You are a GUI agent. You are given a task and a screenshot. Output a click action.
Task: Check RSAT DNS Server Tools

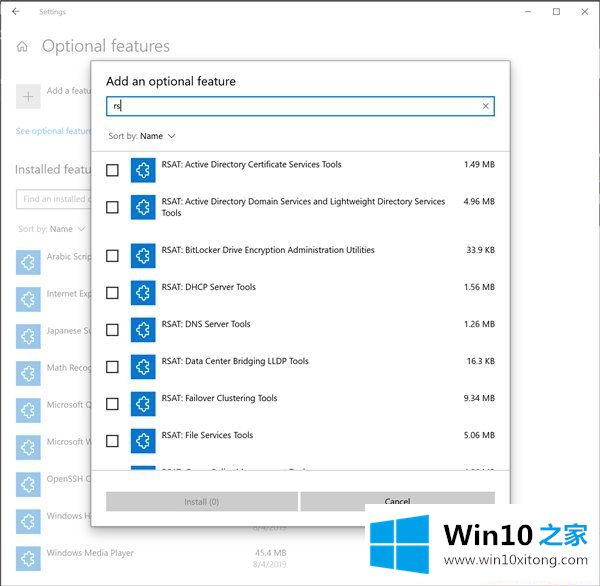[112, 330]
